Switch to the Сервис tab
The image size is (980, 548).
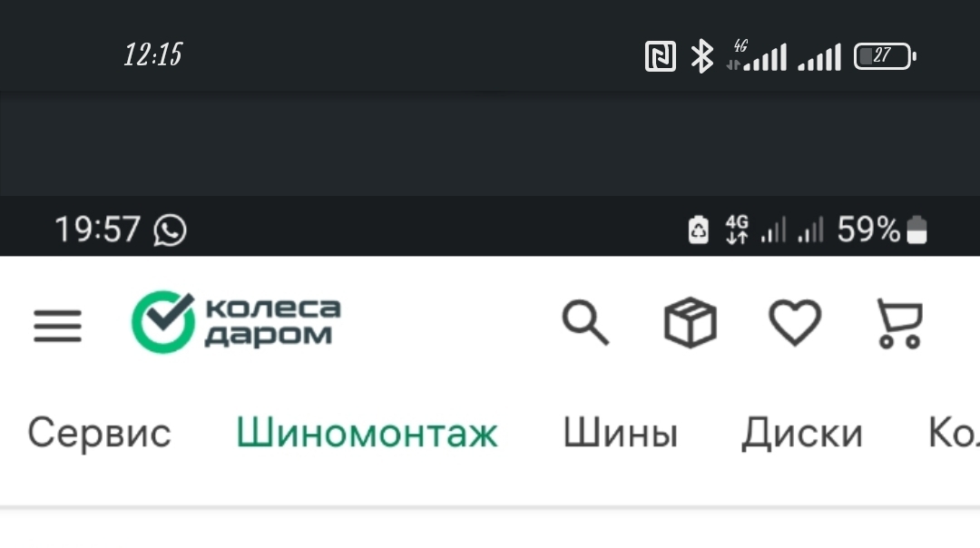tap(100, 433)
